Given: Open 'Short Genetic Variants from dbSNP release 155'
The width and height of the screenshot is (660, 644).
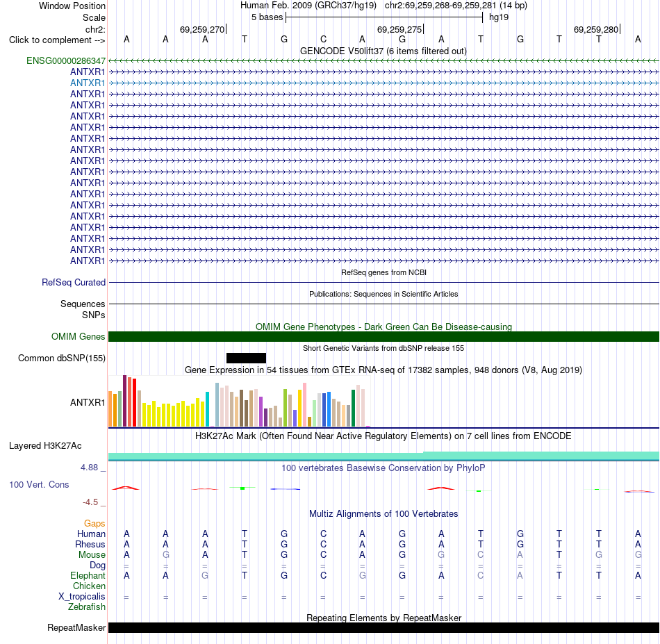Looking at the screenshot, I should coord(383,348).
